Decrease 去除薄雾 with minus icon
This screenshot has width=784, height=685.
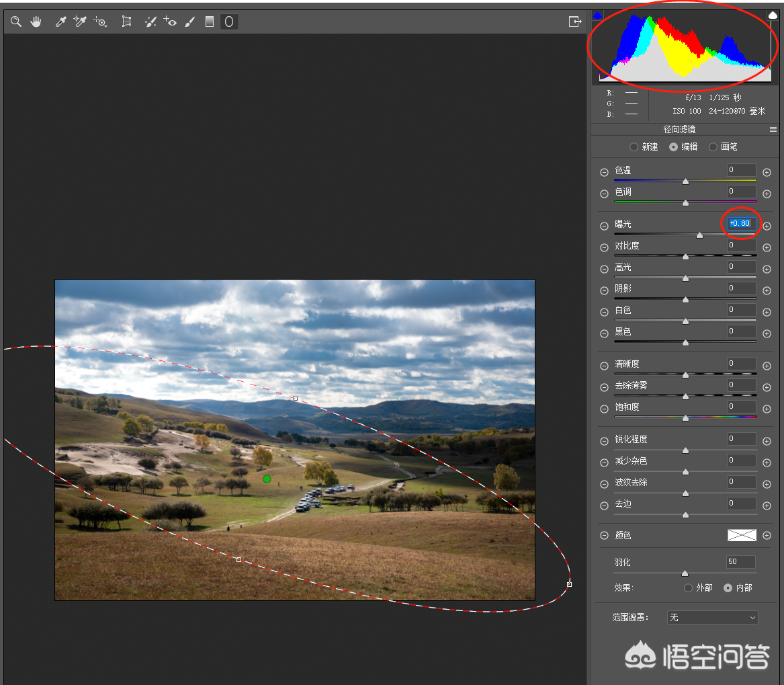click(604, 387)
